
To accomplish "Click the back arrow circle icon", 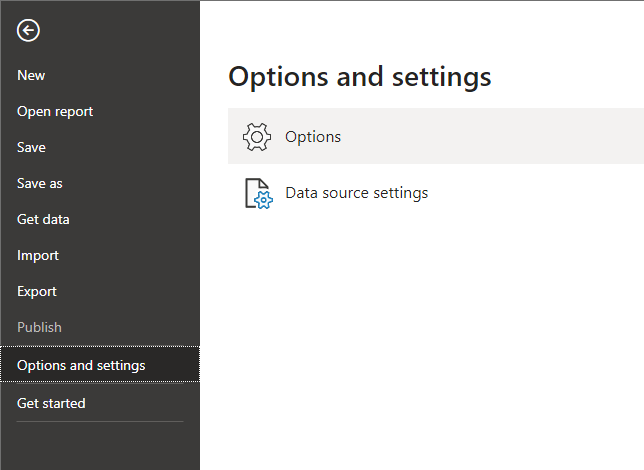I will point(28,30).
